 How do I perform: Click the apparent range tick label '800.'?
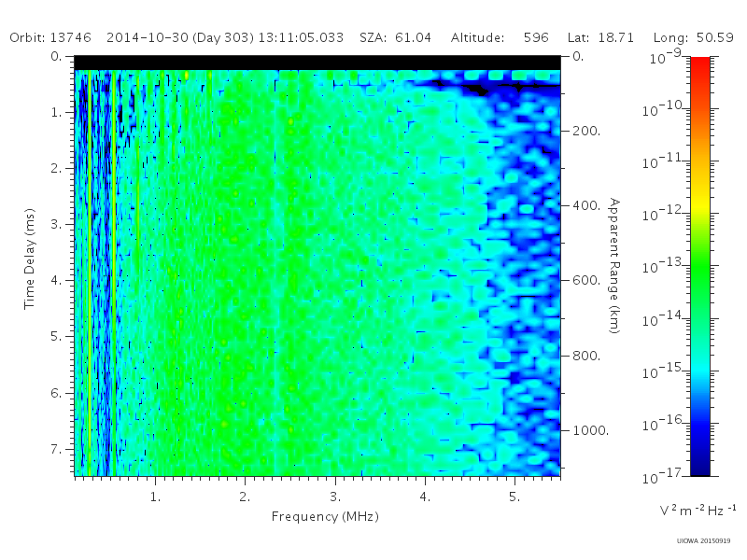click(x=586, y=356)
